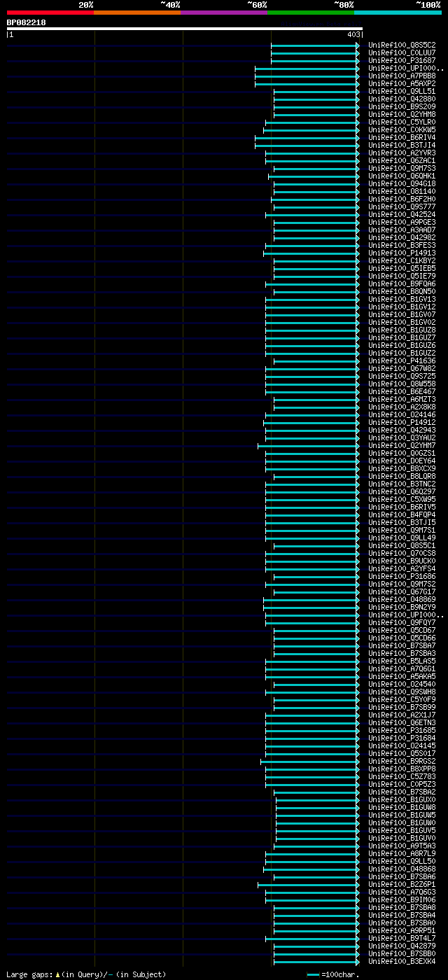Select hit UniRef100_Q9FQY7
The height and width of the screenshot is (980, 448).
click(402, 622)
